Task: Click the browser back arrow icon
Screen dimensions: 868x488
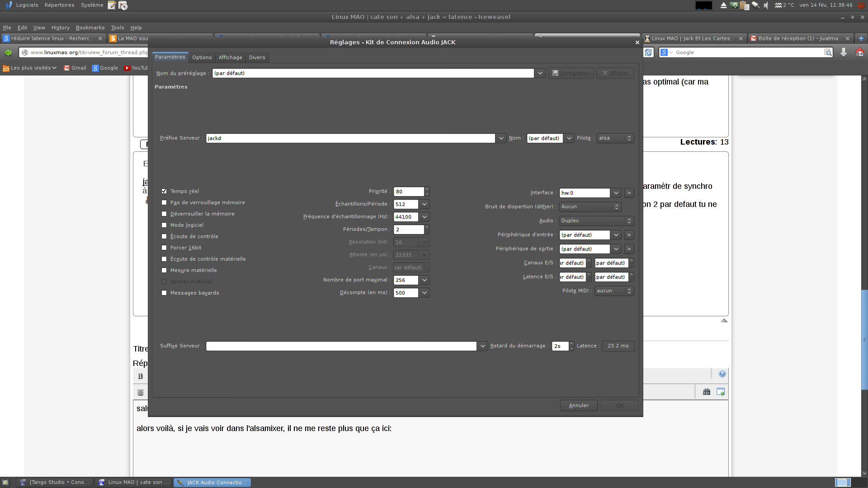Action: (x=8, y=52)
